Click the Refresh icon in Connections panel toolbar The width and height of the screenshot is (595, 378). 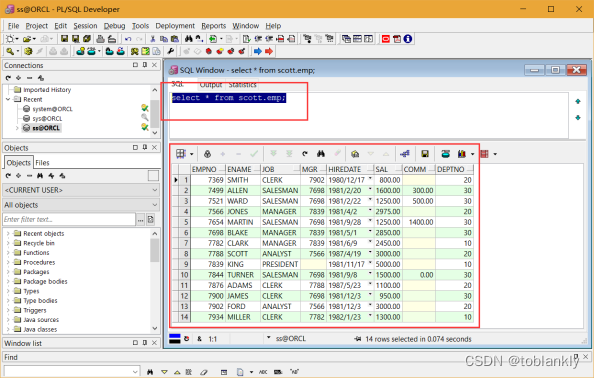click(8, 78)
